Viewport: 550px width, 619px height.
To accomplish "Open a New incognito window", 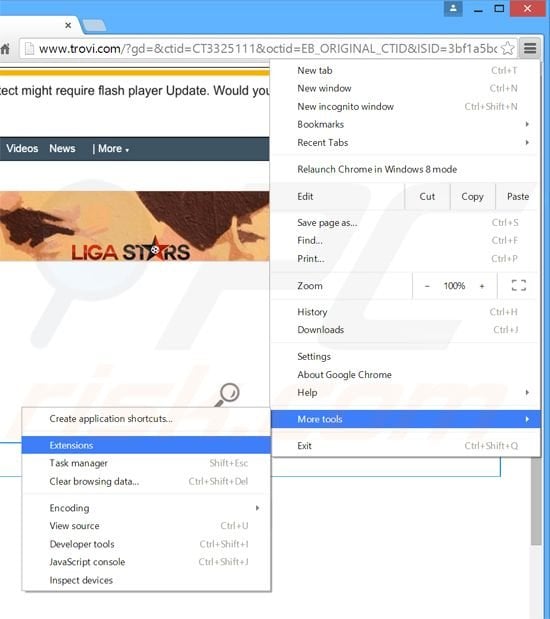I will pos(405,106).
